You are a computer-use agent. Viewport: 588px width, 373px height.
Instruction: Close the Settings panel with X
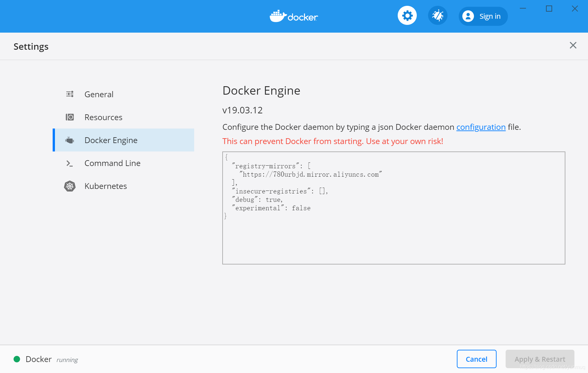point(573,45)
